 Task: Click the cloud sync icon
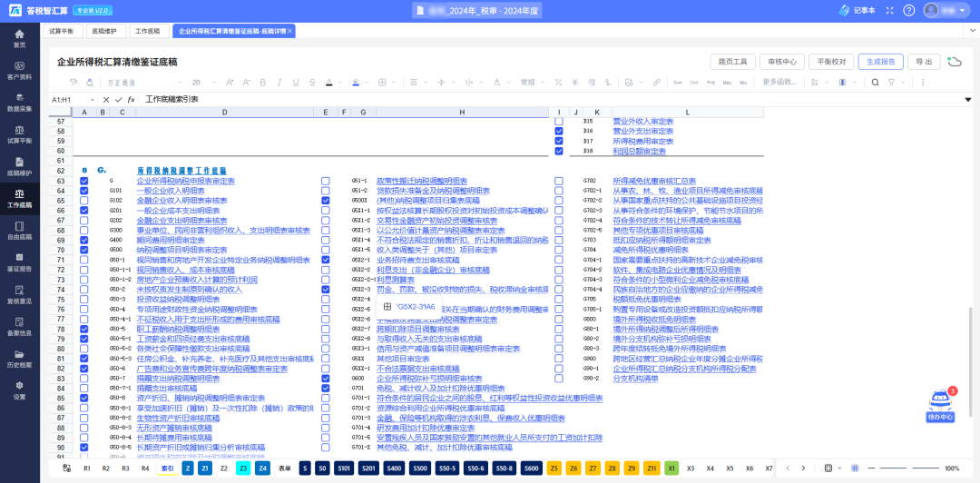(954, 62)
